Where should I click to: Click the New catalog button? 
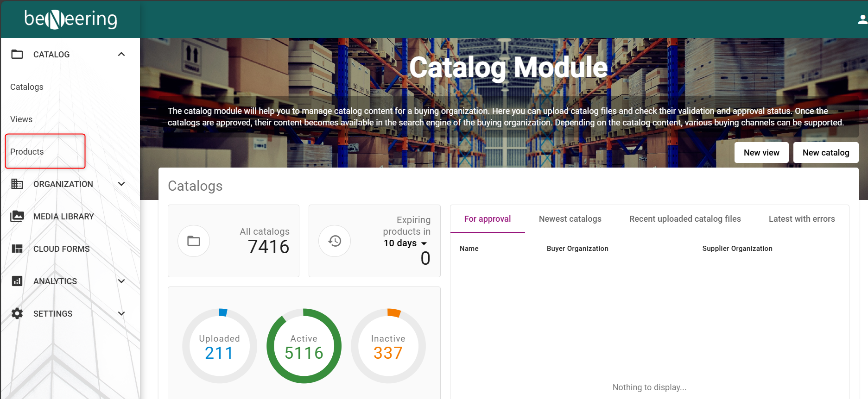[x=825, y=153]
